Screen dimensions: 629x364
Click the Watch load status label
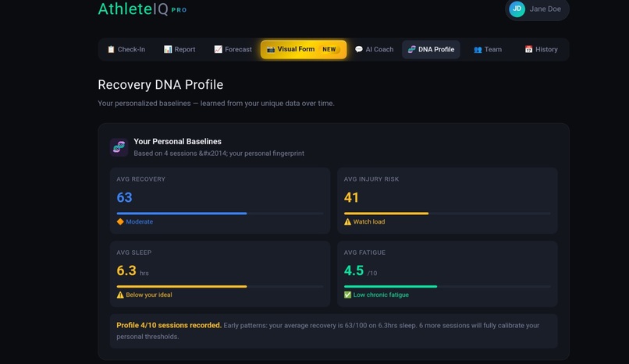tap(368, 221)
